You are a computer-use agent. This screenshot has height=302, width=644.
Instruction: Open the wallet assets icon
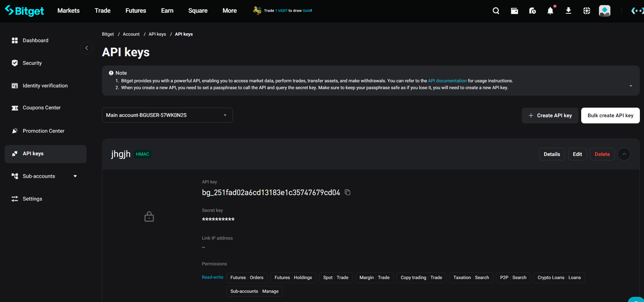click(514, 11)
